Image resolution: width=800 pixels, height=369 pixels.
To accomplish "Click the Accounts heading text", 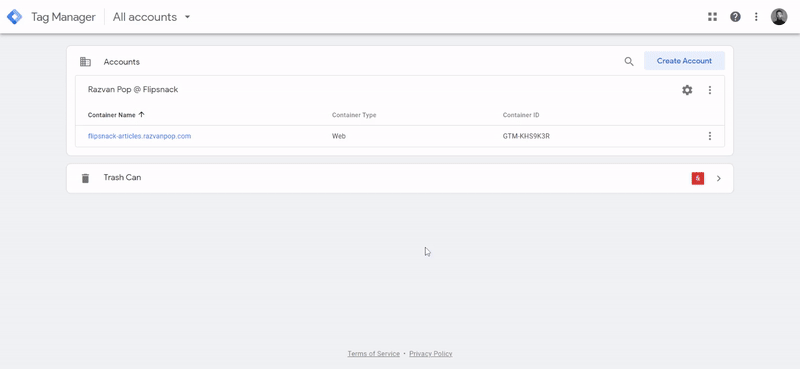I will pyautogui.click(x=121, y=62).
